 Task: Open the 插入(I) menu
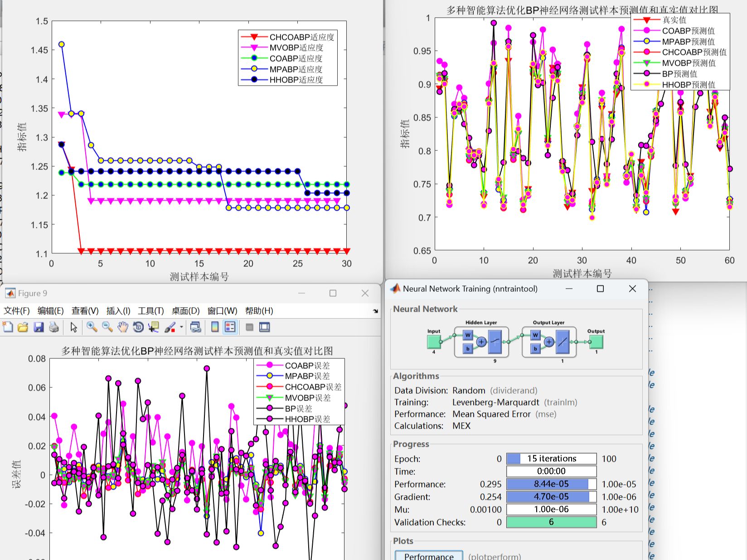click(x=118, y=311)
